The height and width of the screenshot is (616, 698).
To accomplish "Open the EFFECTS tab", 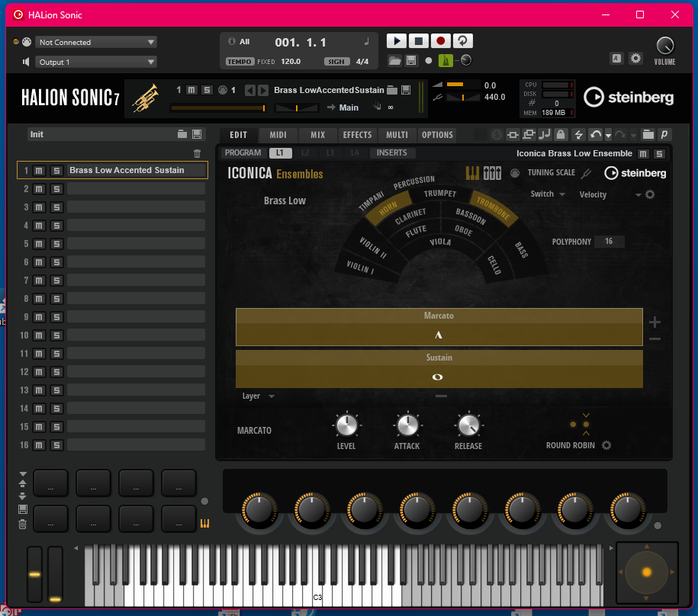I will 357,135.
